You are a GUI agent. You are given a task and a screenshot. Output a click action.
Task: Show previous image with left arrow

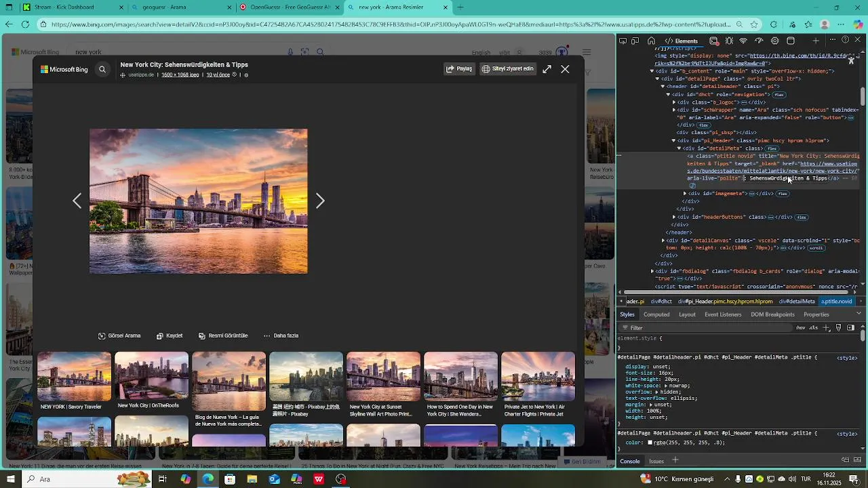tap(77, 201)
